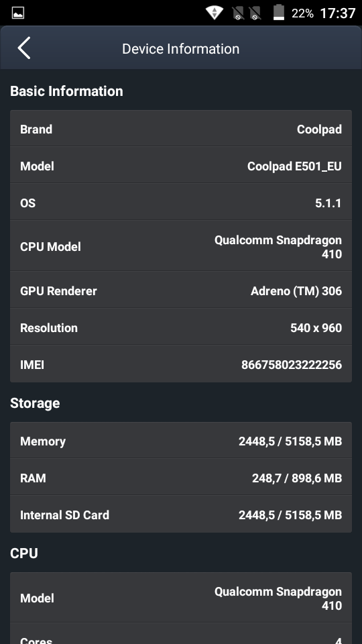This screenshot has width=362, height=644.
Task: Select the Model Coolpad E501_EU row
Action: click(181, 165)
